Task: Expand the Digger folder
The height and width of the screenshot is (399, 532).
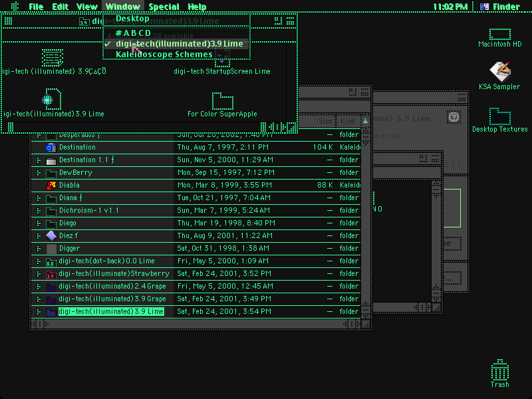Action: click(x=39, y=249)
